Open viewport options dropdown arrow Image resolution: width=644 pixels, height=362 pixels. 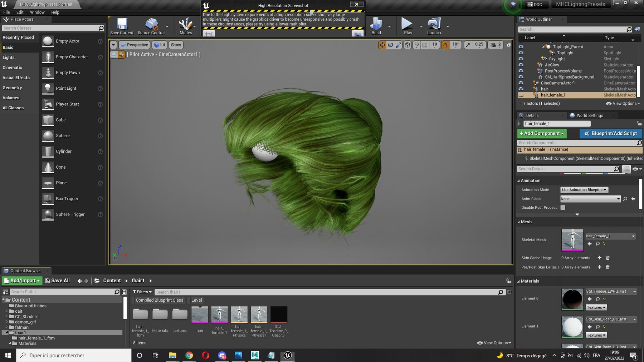click(x=113, y=45)
